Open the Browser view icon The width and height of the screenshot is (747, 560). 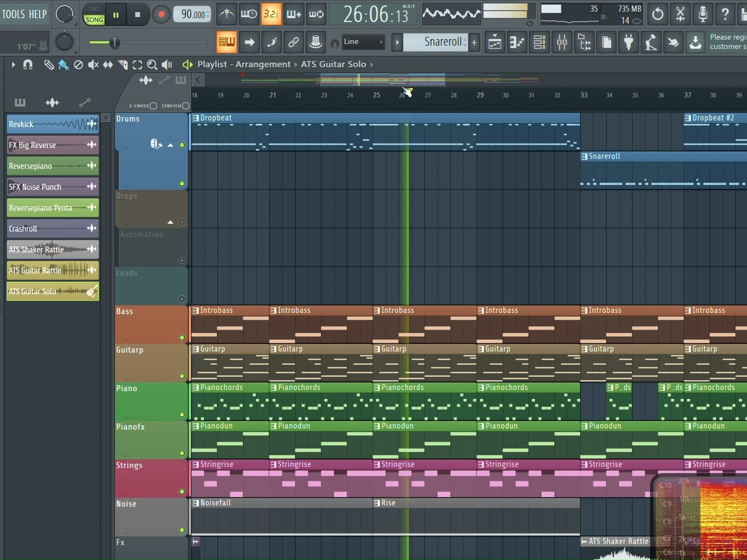[x=585, y=42]
